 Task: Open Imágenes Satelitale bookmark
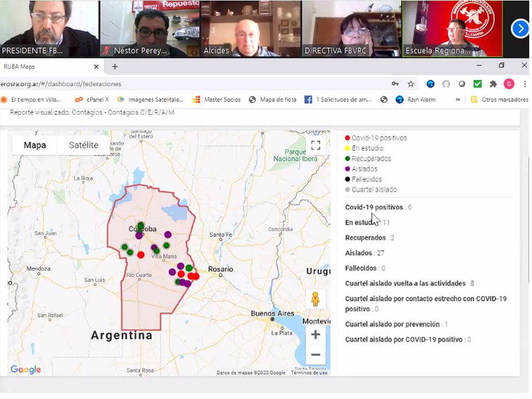[150, 100]
